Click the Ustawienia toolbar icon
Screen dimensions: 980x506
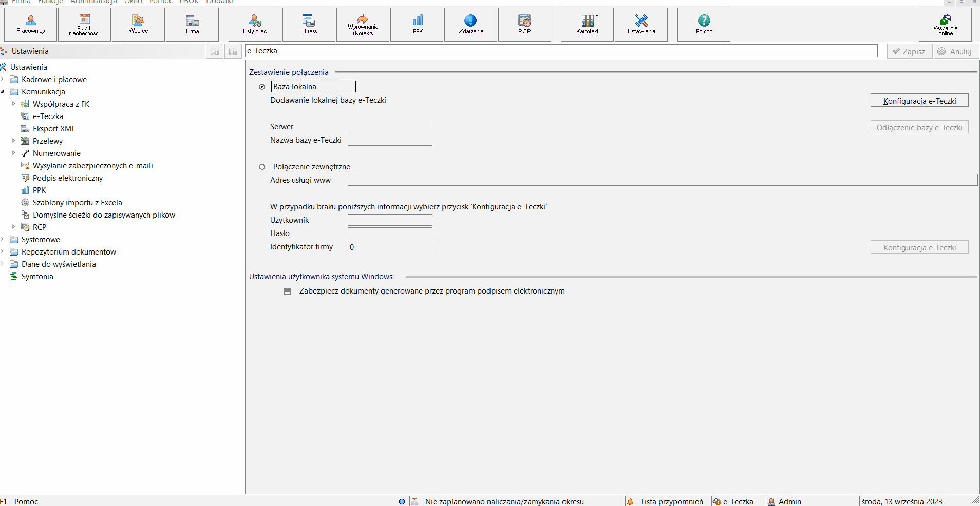(x=641, y=25)
